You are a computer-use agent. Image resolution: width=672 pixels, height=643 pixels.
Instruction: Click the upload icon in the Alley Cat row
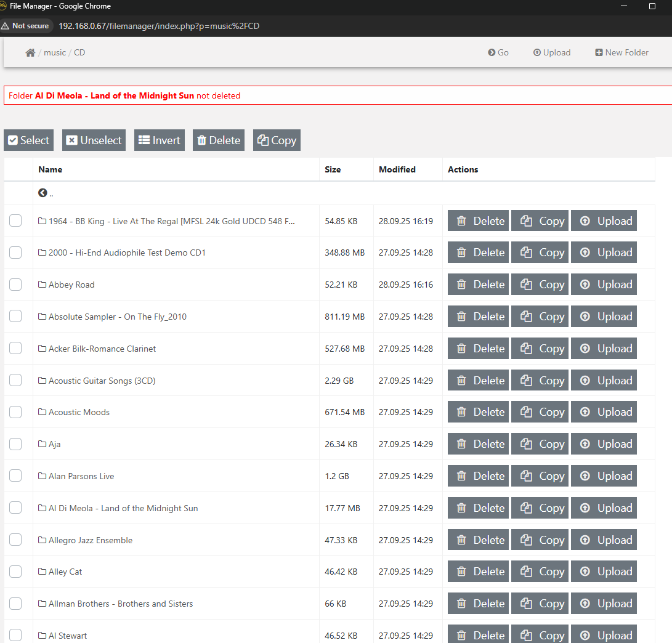pos(585,572)
